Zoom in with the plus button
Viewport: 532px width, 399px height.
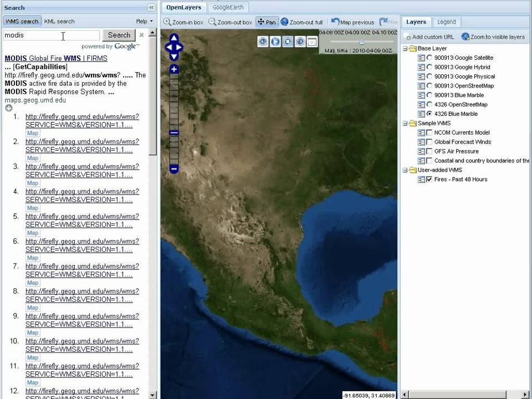point(173,69)
